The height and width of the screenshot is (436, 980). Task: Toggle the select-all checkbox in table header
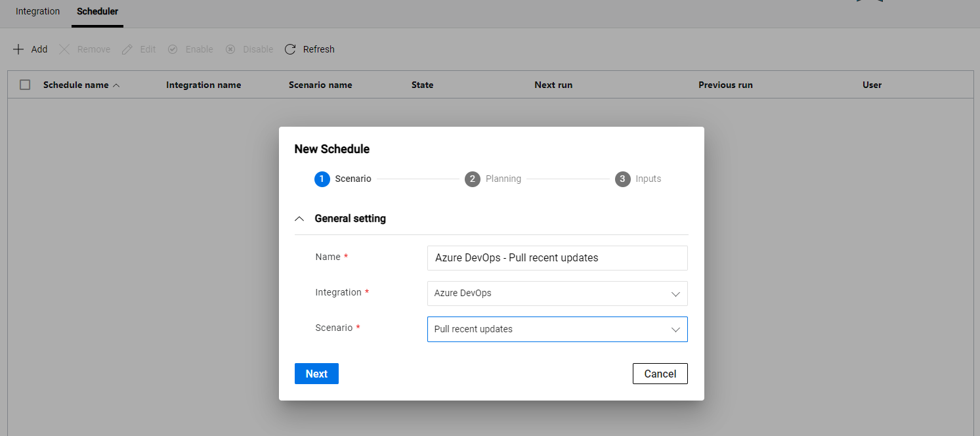(x=25, y=84)
